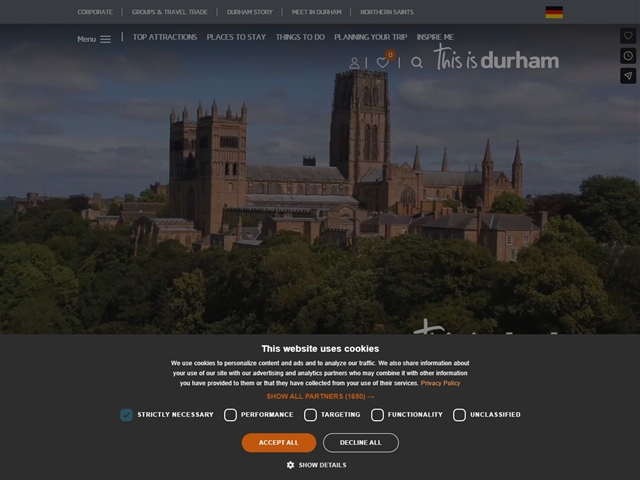This screenshot has height=480, width=640.
Task: Enable the Unclassified cookies checkbox
Action: coord(459,415)
